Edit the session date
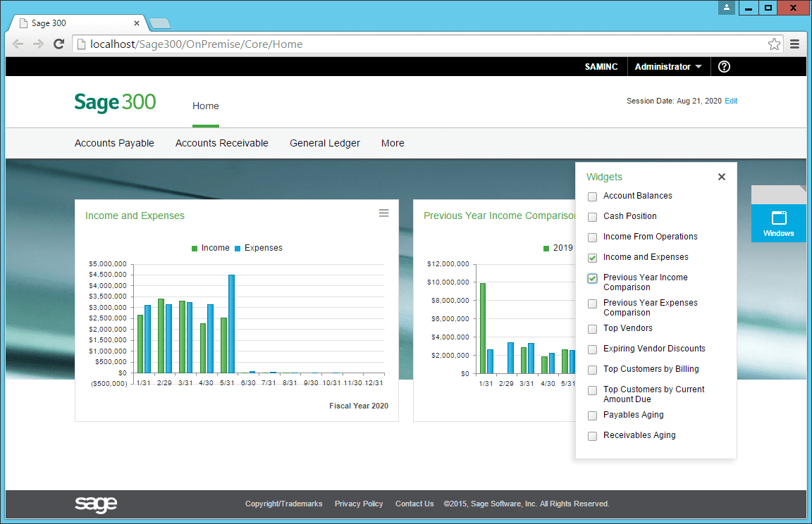This screenshot has height=524, width=812. point(731,101)
